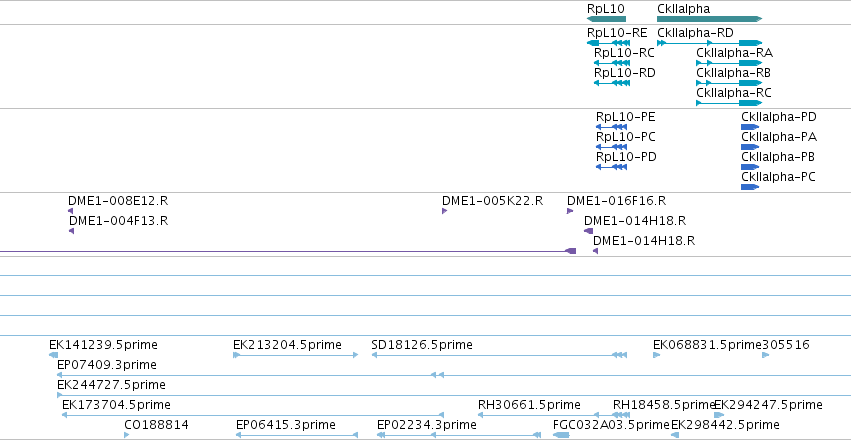Select the EP06415.3prime EST alignment
This screenshot has width=851, height=440.
pyautogui.click(x=297, y=435)
